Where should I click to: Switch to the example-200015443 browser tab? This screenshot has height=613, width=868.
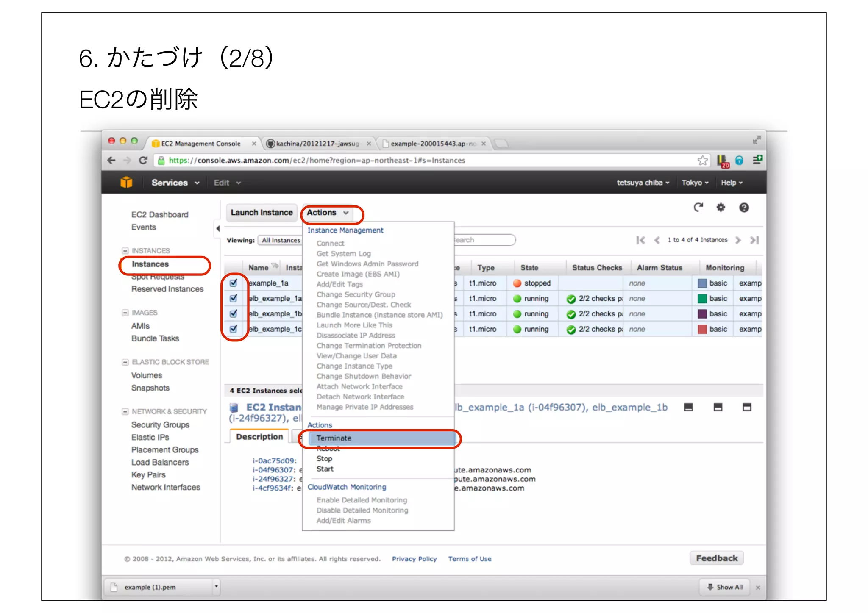pyautogui.click(x=433, y=144)
